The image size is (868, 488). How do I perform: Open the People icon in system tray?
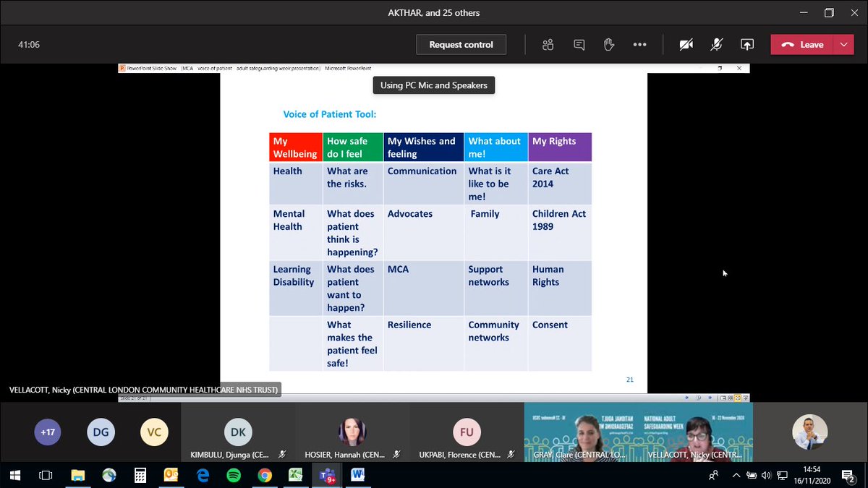pos(714,475)
